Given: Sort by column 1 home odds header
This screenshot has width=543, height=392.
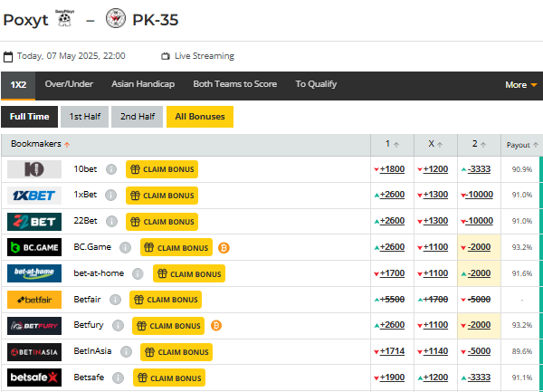Looking at the screenshot, I should click(392, 144).
